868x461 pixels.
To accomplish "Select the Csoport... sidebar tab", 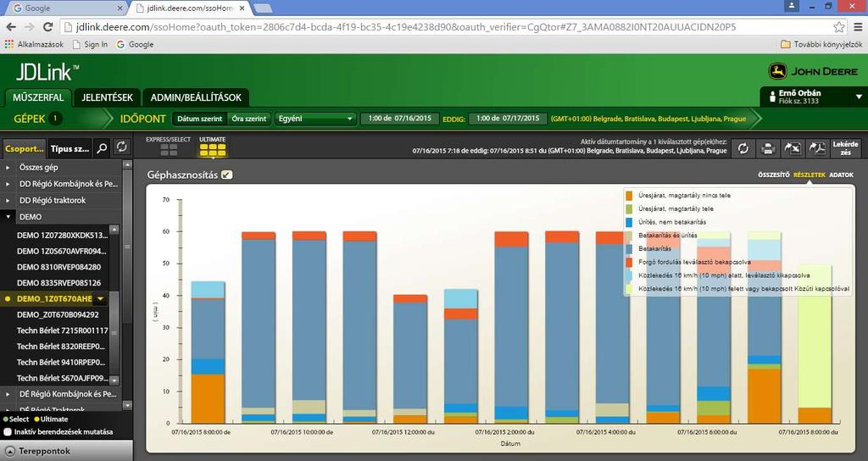I will click(x=24, y=148).
